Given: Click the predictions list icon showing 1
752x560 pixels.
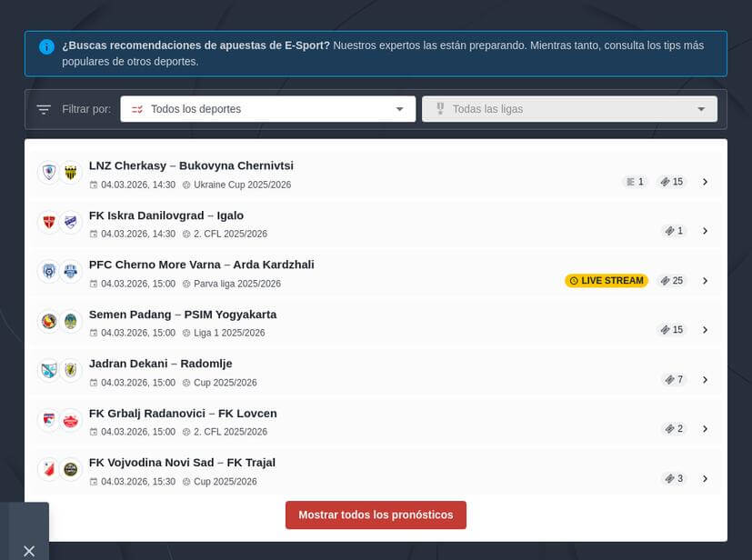Looking at the screenshot, I should (630, 181).
